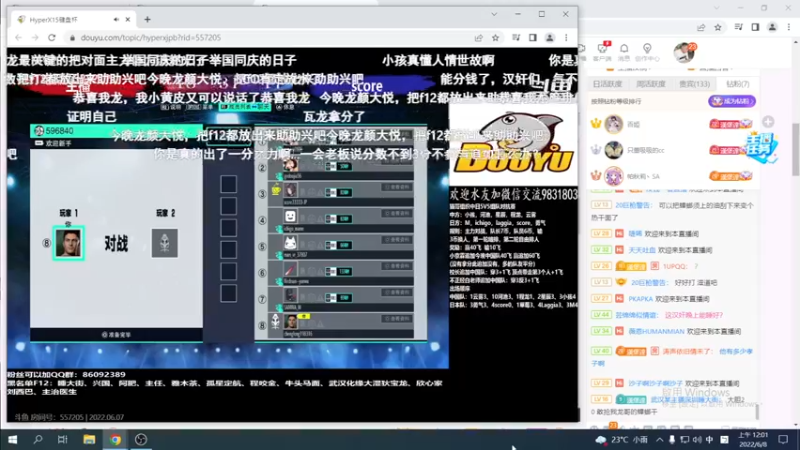Open the 23°C 小雨 weather widget
The width and height of the screenshot is (800, 450).
[621, 440]
